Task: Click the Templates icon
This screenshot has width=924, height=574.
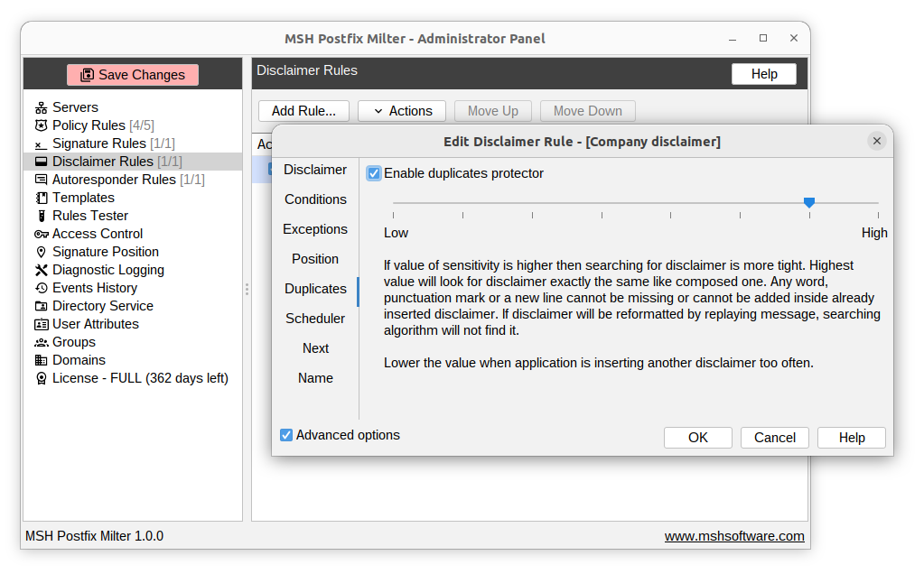Action: [42, 198]
